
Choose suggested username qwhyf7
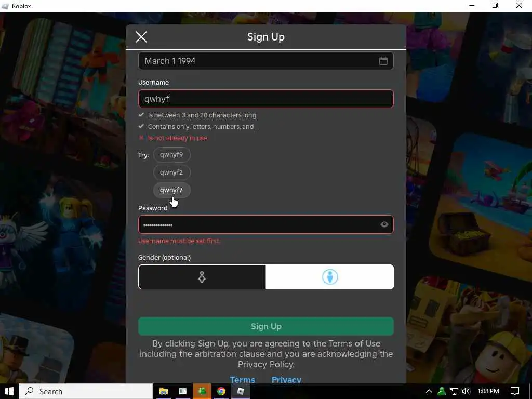tap(171, 190)
